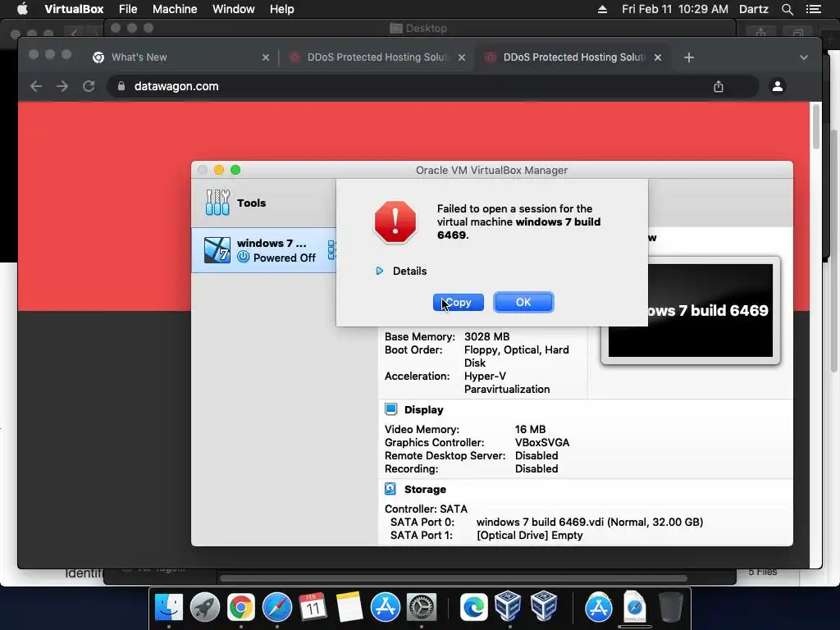
Task: Expand the Details disclosure triangle
Action: pos(379,271)
